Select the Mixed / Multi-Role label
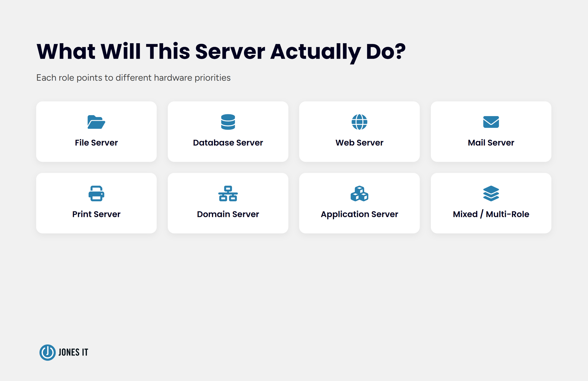This screenshot has width=588, height=381. 491,214
